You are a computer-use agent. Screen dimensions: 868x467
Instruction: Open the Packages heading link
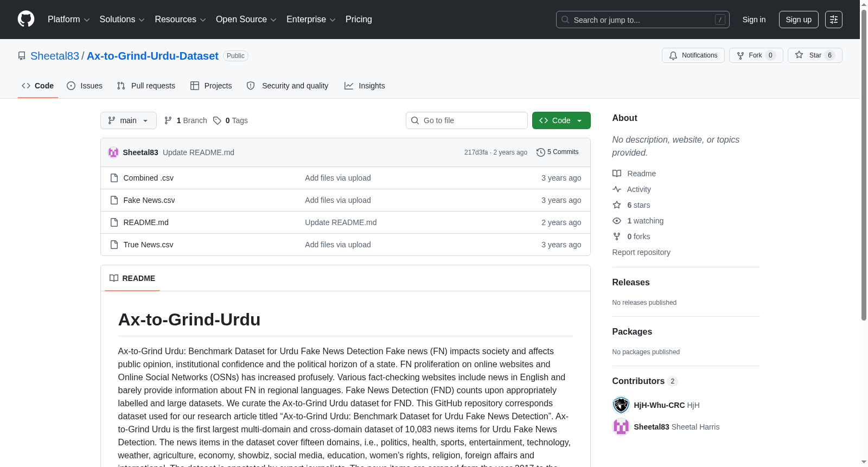[632, 331]
